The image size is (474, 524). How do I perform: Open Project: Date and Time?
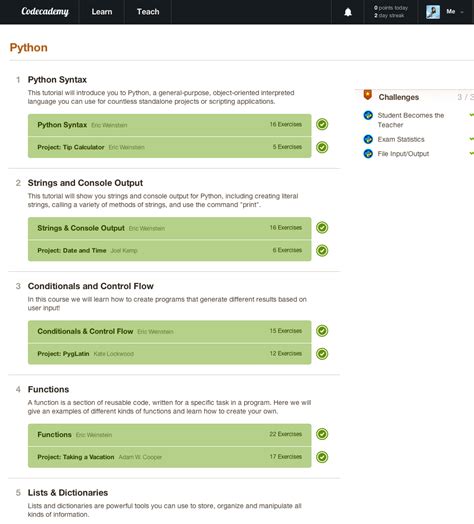[169, 250]
